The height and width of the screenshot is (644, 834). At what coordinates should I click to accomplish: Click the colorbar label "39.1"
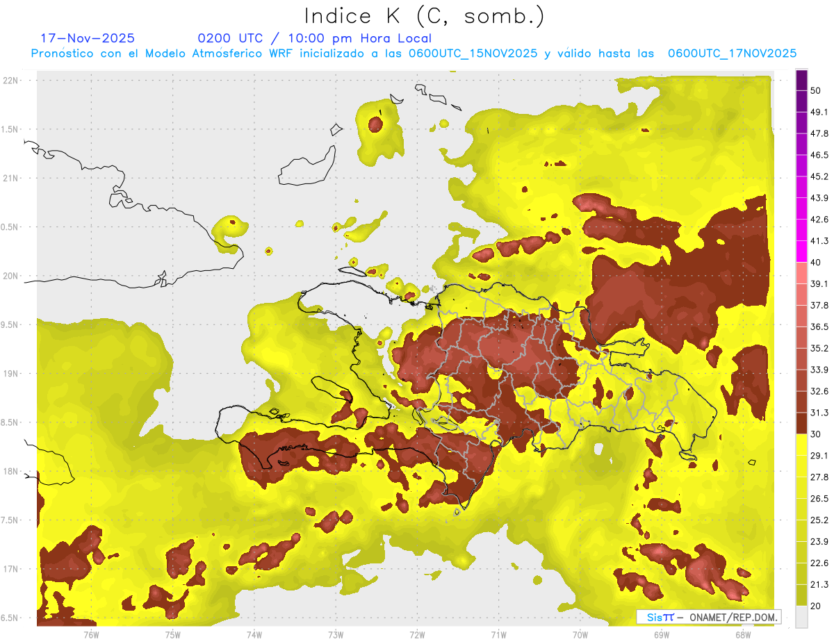819,283
